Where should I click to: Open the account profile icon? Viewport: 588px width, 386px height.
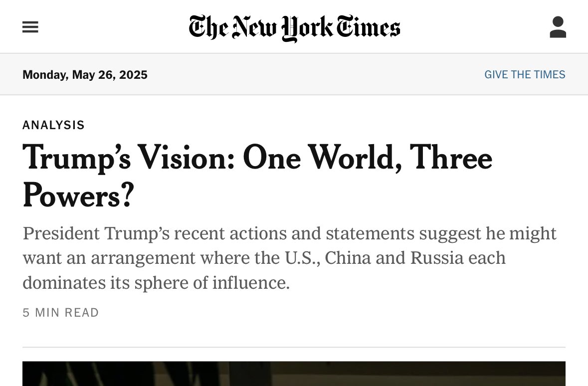point(558,27)
